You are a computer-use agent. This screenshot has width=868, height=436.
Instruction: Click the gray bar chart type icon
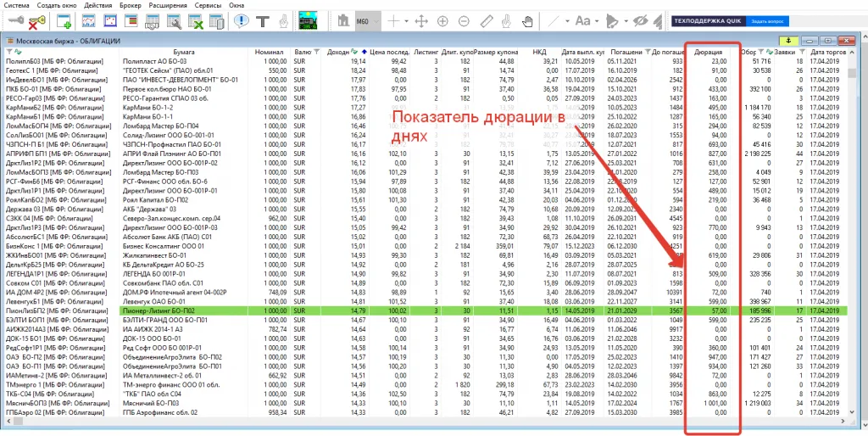[x=344, y=21]
